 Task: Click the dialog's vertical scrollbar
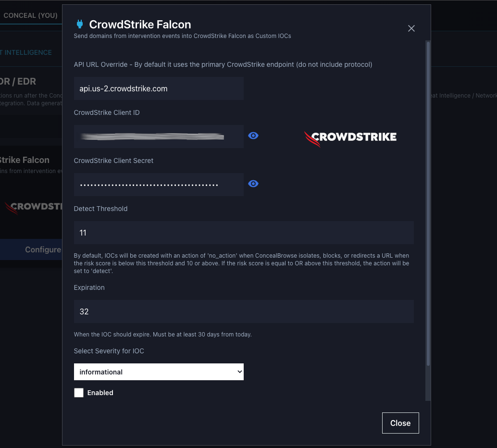point(427,202)
